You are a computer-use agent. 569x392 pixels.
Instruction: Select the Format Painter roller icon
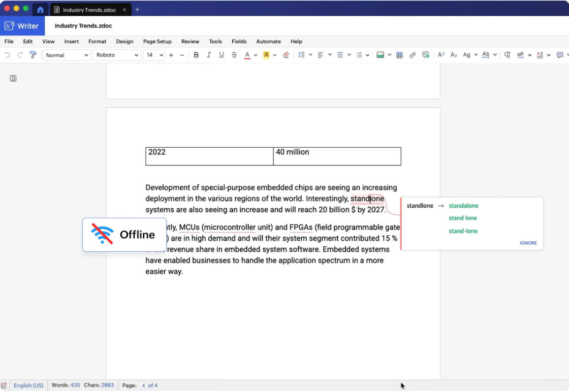(x=33, y=55)
